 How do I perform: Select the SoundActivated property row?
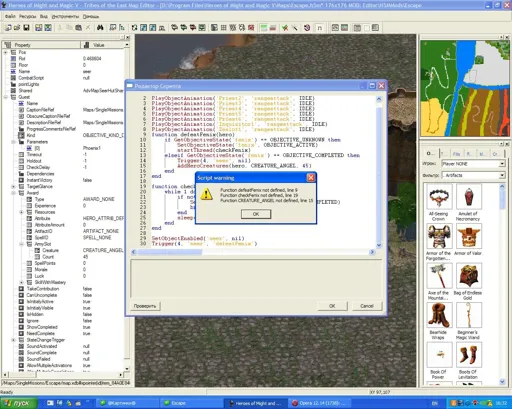(x=63, y=346)
